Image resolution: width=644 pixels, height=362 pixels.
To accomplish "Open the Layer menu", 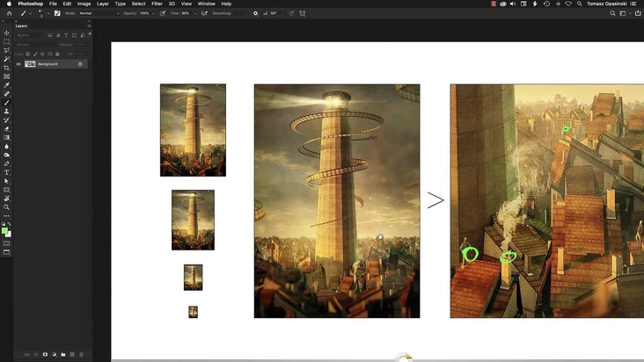I will coord(103,4).
